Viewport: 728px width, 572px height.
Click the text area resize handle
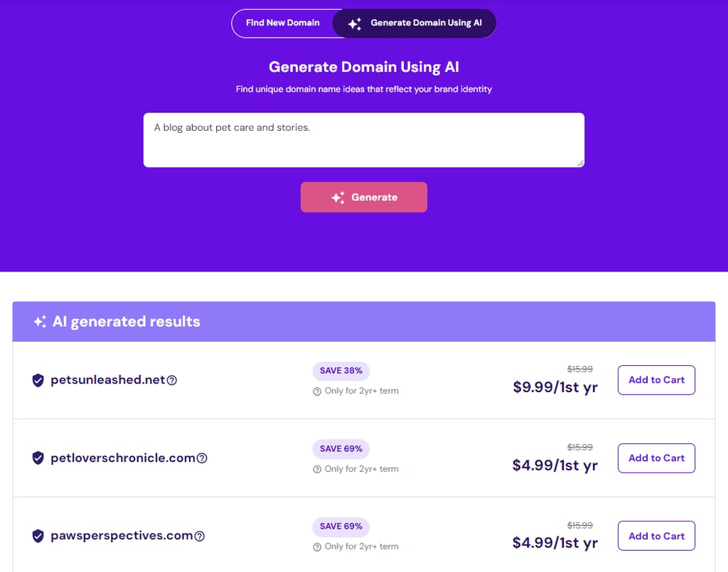580,163
